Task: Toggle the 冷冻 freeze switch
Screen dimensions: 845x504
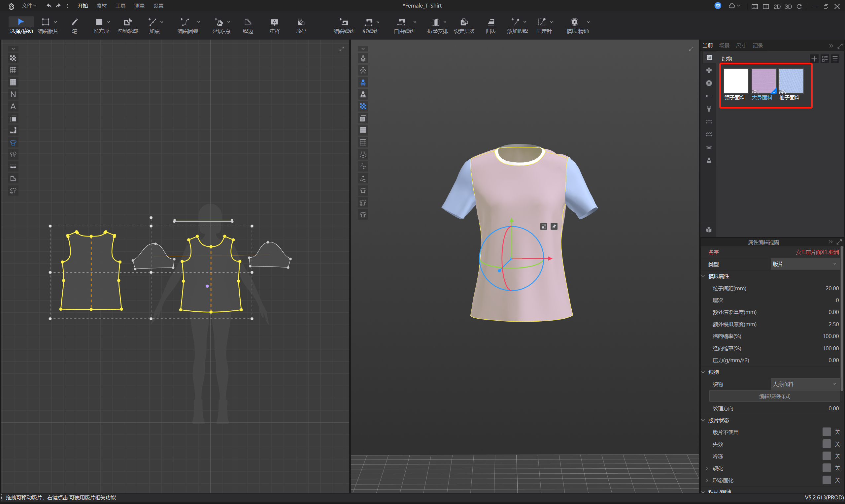Action: [826, 456]
